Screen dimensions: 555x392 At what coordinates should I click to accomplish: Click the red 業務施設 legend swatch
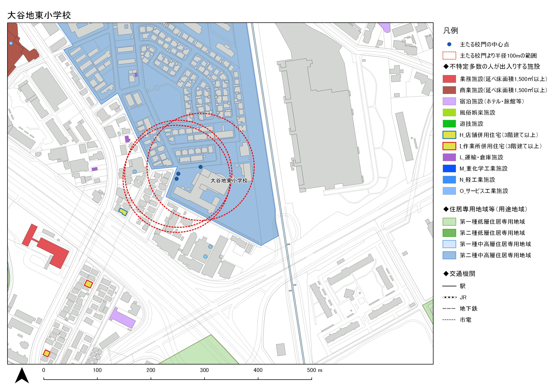coord(449,79)
